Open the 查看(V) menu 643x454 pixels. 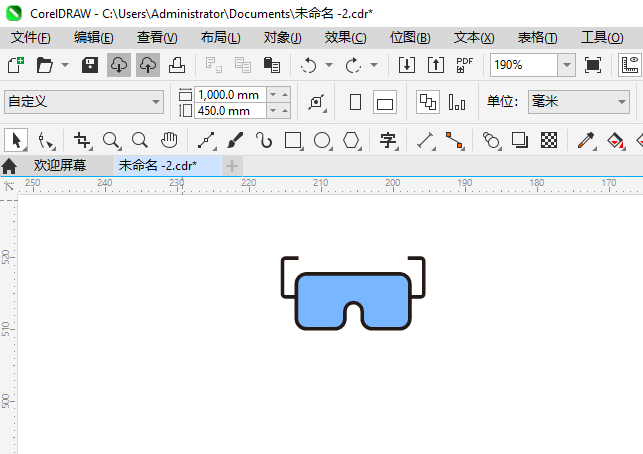(157, 38)
